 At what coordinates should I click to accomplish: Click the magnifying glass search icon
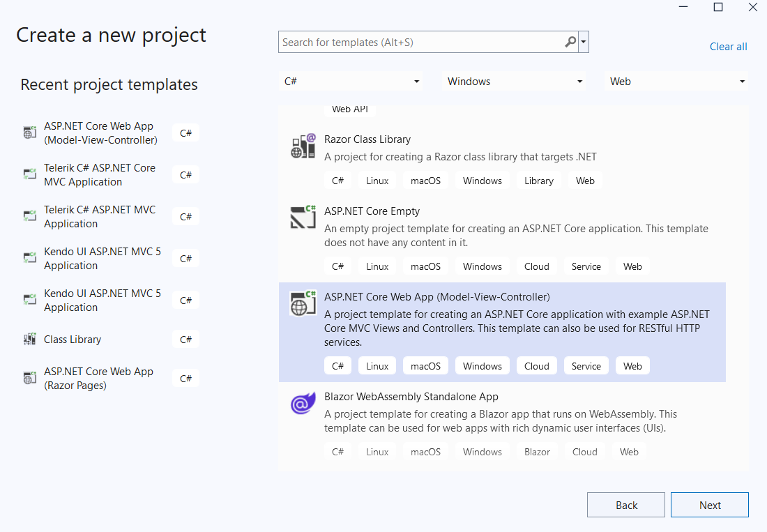tap(570, 42)
